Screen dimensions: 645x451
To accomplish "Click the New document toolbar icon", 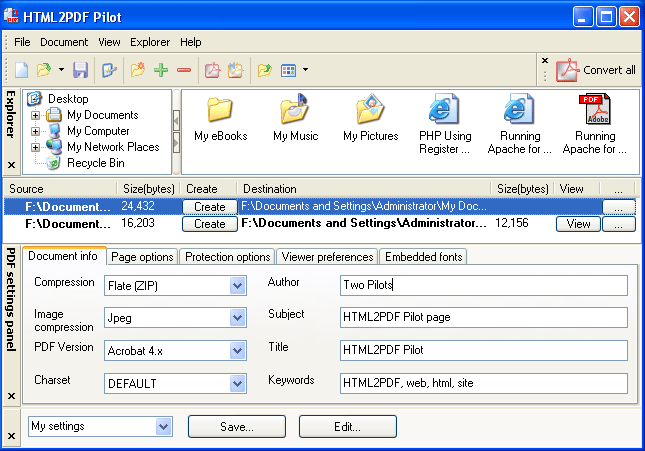I will 21,70.
